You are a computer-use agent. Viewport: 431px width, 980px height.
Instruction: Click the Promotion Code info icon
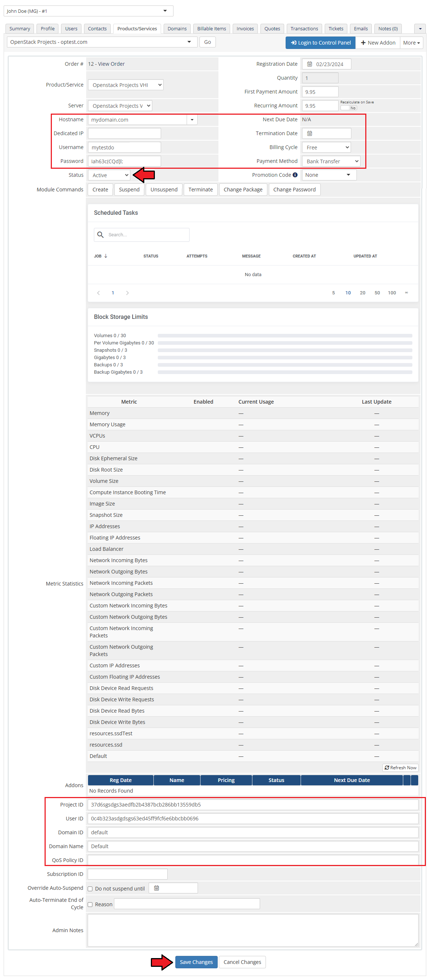click(x=295, y=175)
